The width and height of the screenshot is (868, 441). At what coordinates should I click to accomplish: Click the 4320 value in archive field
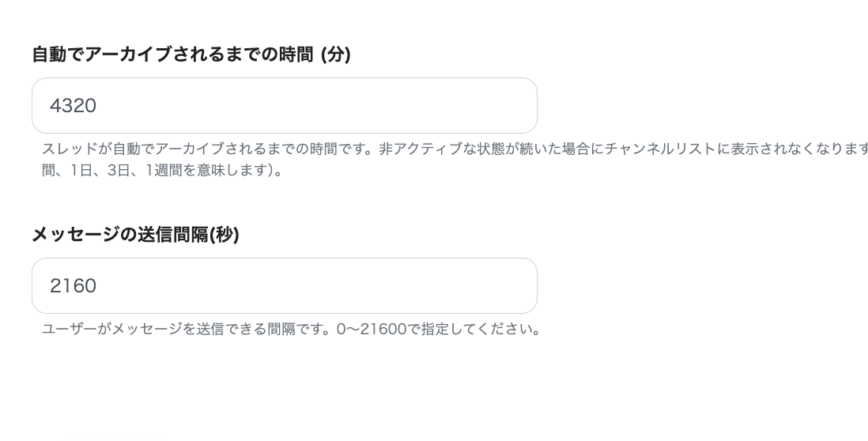click(73, 106)
